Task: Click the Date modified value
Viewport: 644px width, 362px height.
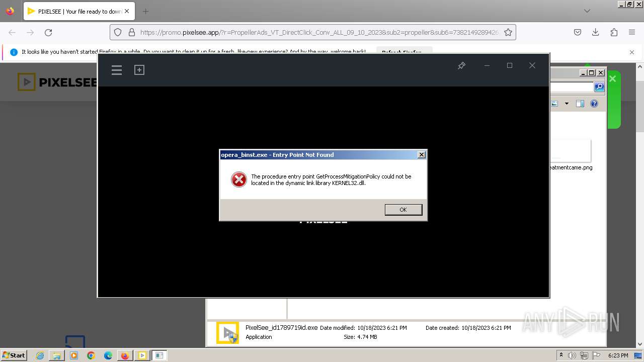Action: pos(382,328)
